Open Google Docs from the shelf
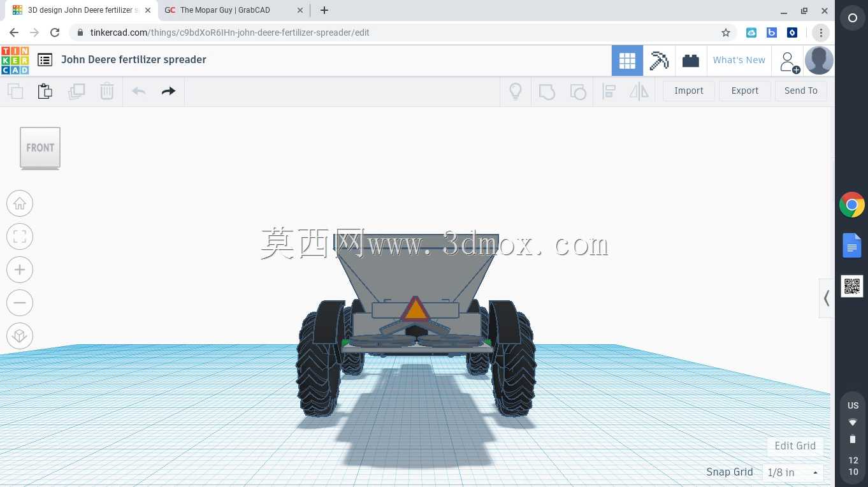Viewport: 868px width, 487px height. pyautogui.click(x=852, y=245)
